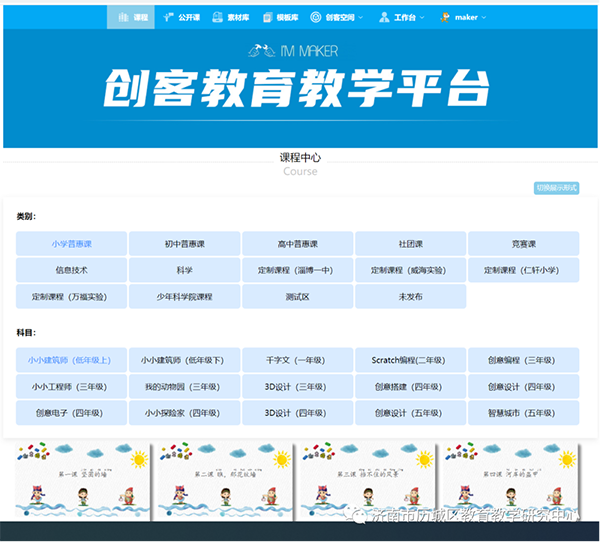Select the 信息技术 category filter
Image resolution: width=600 pixels, height=542 pixels.
pos(71,270)
